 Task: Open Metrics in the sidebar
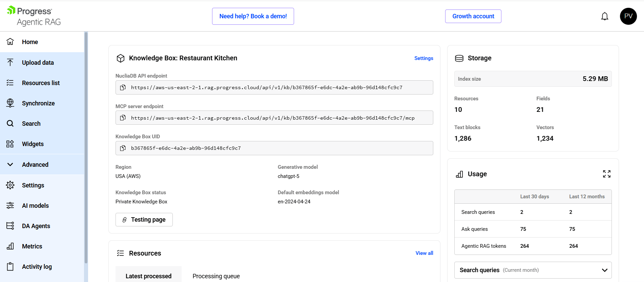[42, 246]
